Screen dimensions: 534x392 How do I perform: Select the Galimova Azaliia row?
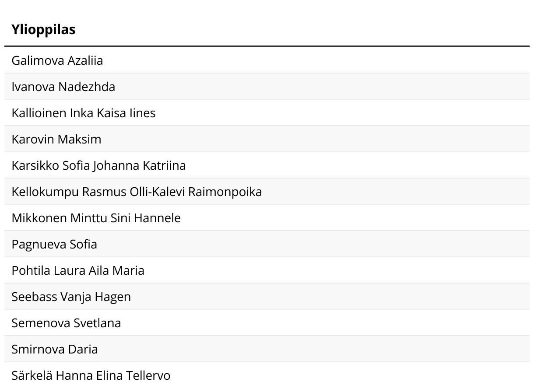[x=57, y=60]
